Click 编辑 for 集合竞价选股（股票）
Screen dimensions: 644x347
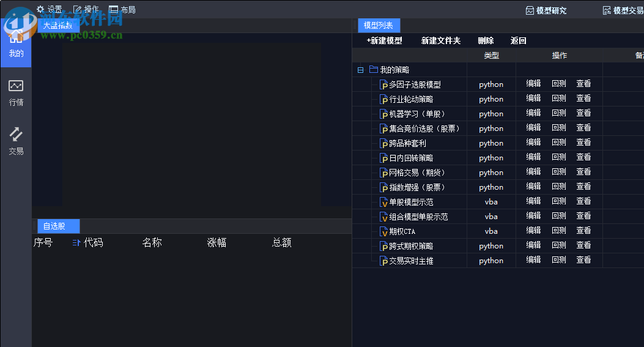pyautogui.click(x=533, y=127)
